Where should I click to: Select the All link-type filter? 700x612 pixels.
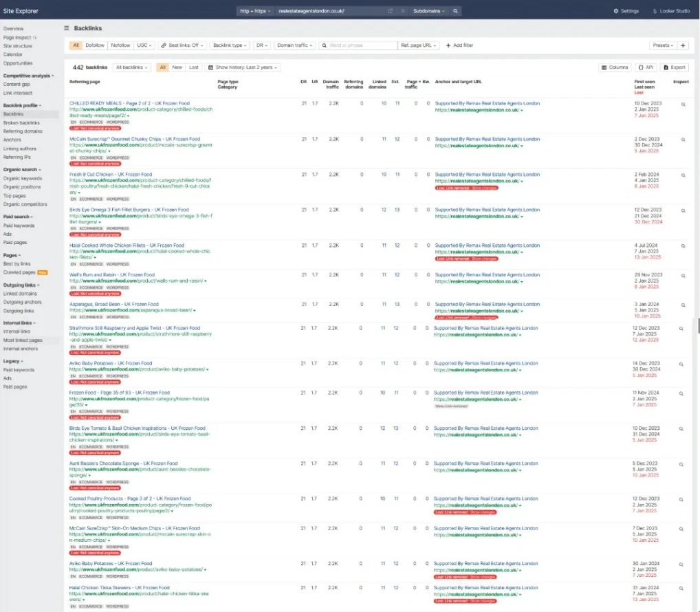(76, 45)
